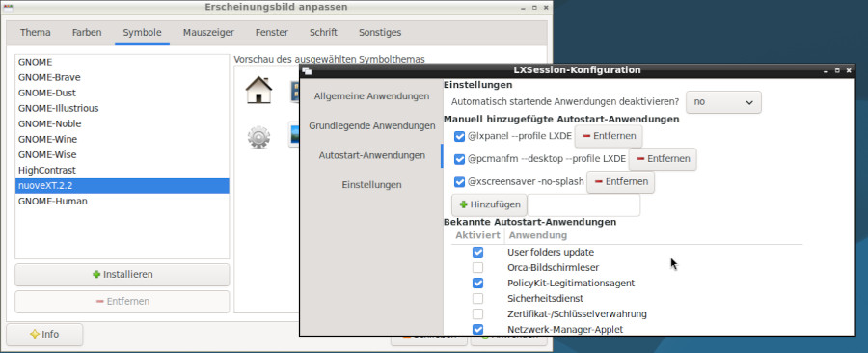868x353 pixels.
Task: Focus the new autostart command field
Action: (x=584, y=204)
